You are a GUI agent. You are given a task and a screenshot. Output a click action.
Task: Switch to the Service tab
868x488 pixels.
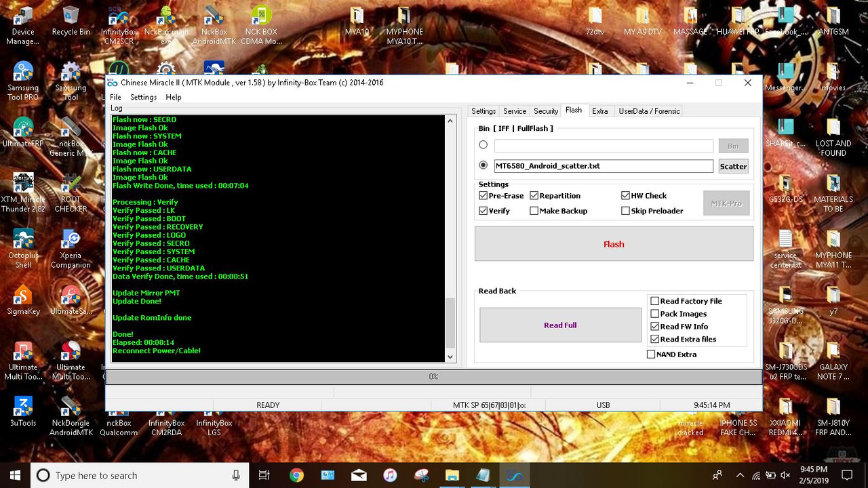(515, 111)
